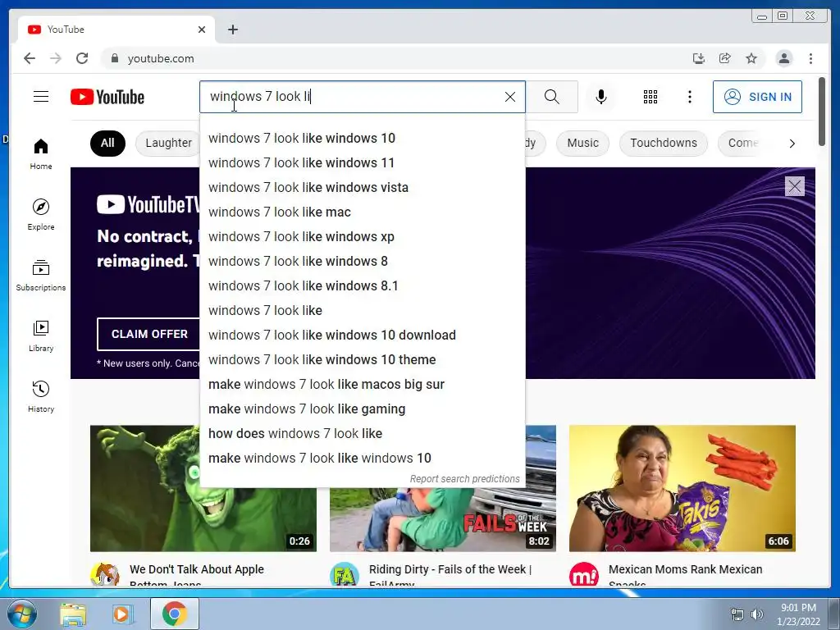Screen dimensions: 840x630
Task: Click the clock showing 9:01 PM
Action: click(x=798, y=608)
